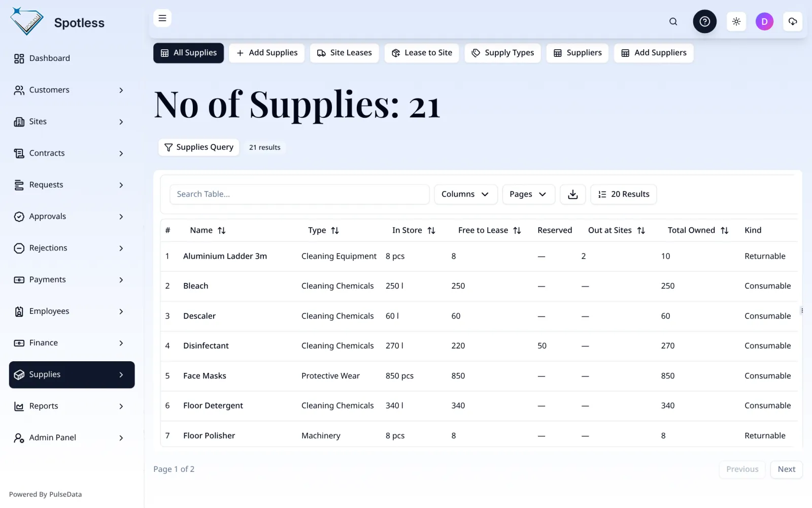Toggle the light theme sun icon

tap(736, 21)
